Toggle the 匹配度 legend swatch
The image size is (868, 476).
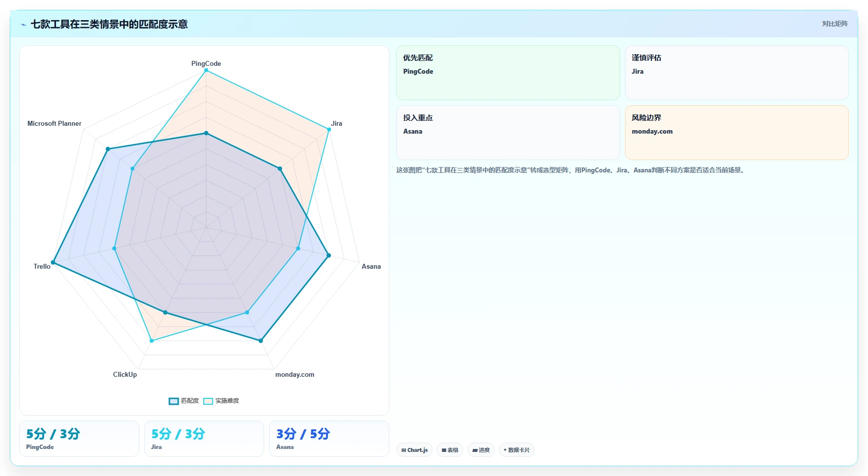[174, 401]
